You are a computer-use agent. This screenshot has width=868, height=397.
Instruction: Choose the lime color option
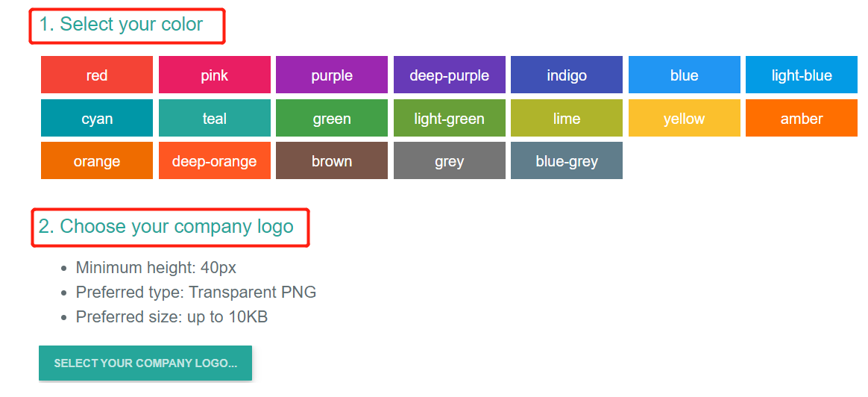pyautogui.click(x=567, y=118)
